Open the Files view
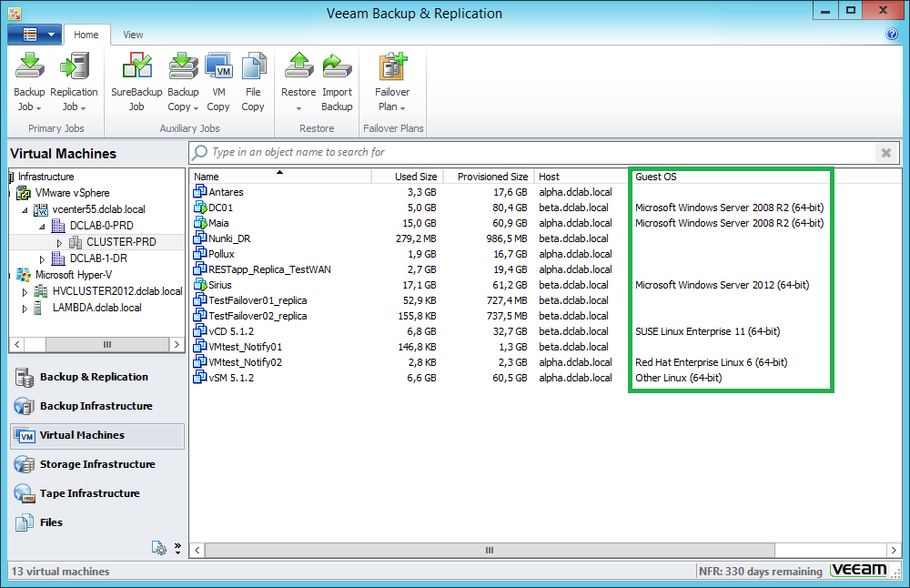 tap(97, 522)
